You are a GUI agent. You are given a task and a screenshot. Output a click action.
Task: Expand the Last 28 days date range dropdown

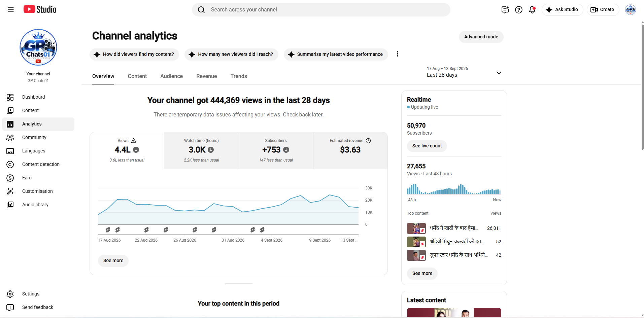[464, 72]
